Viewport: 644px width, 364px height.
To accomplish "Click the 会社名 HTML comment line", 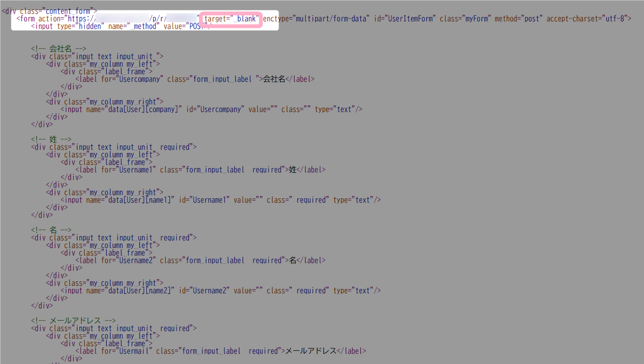I will [59, 49].
